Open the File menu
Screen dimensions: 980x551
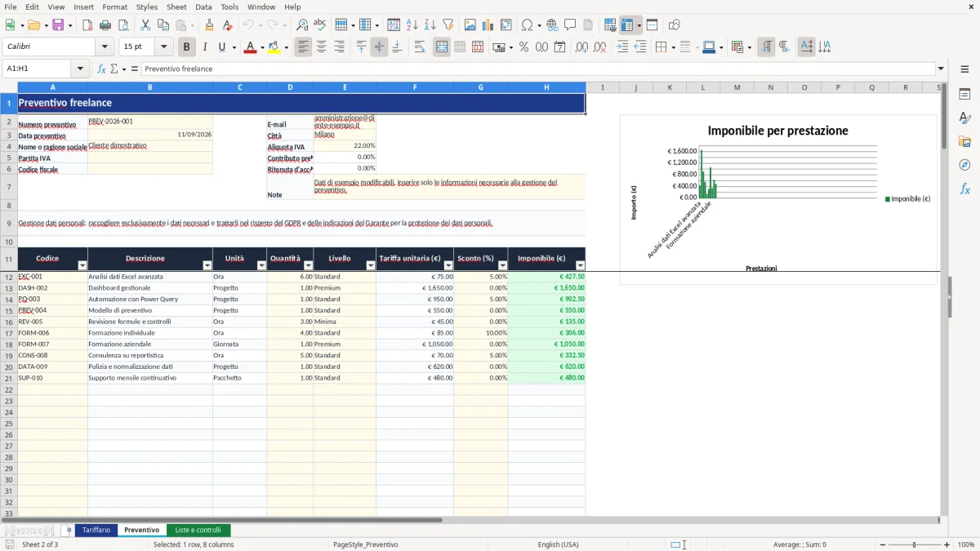11,7
